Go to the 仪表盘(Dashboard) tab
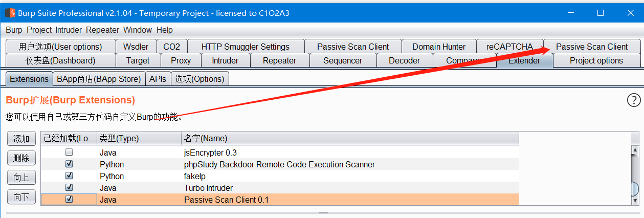Image resolution: width=644 pixels, height=218 pixels. [60, 60]
